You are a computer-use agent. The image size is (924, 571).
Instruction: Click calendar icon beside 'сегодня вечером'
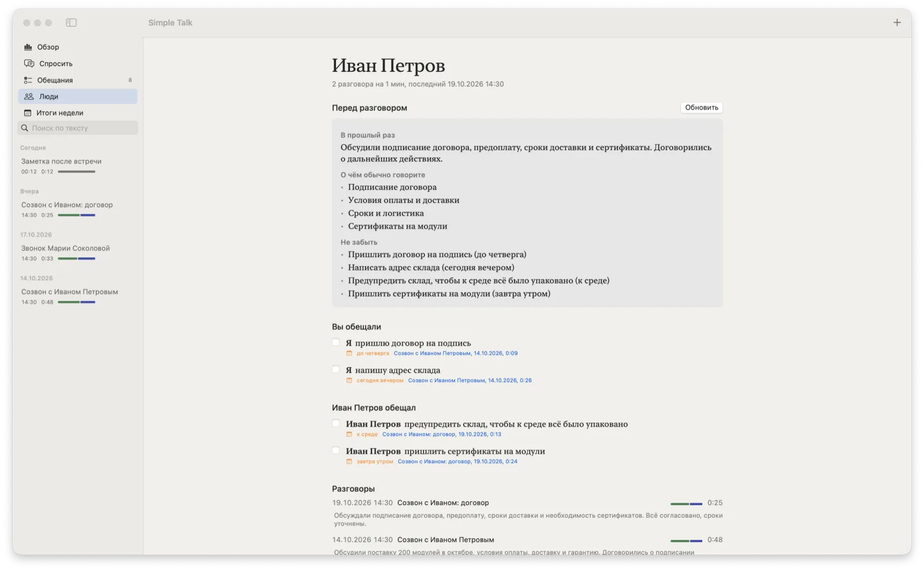click(x=349, y=380)
